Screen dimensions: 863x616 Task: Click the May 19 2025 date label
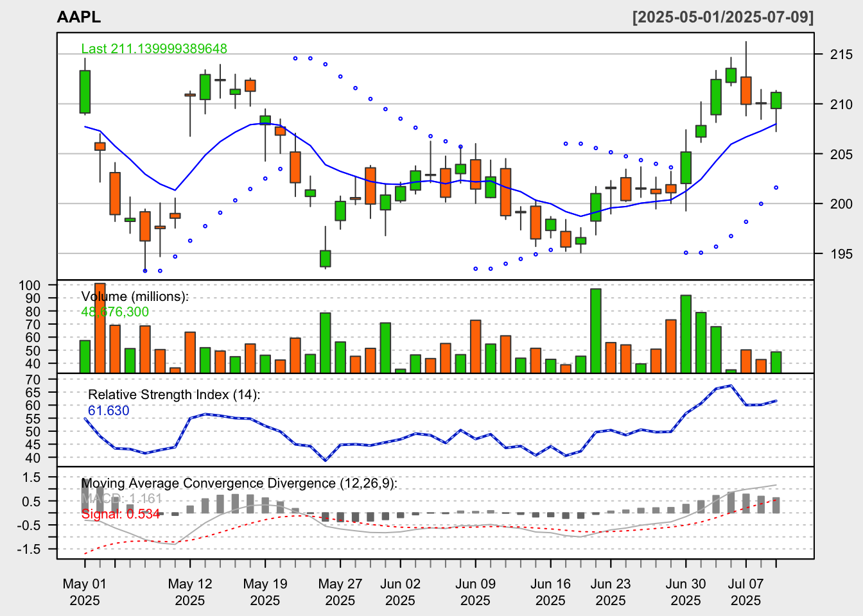click(265, 592)
